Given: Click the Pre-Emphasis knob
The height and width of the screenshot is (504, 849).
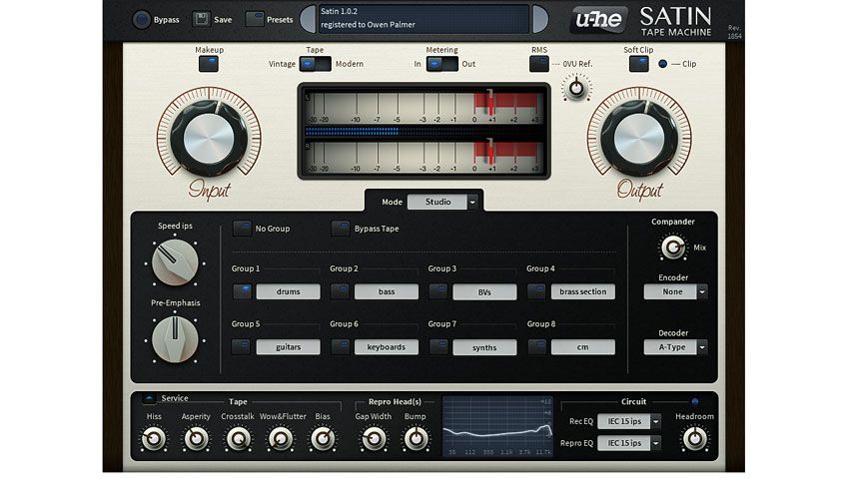Looking at the screenshot, I should point(175,339).
